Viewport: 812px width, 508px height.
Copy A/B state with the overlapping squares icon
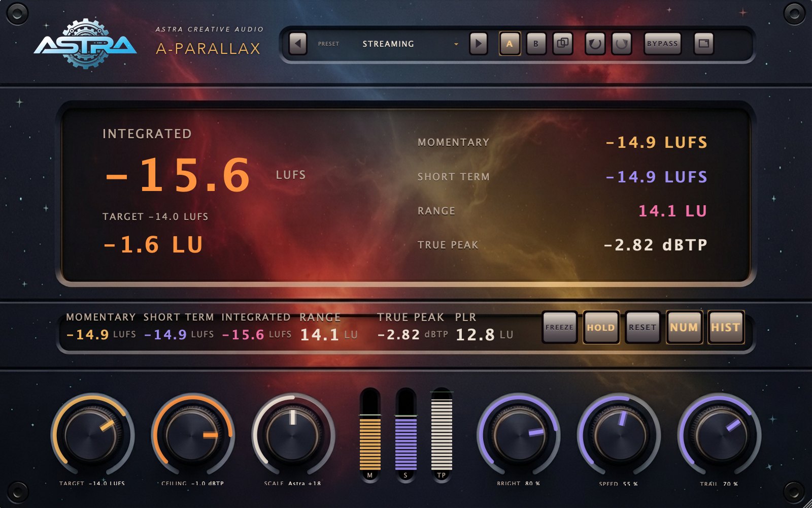click(x=562, y=44)
